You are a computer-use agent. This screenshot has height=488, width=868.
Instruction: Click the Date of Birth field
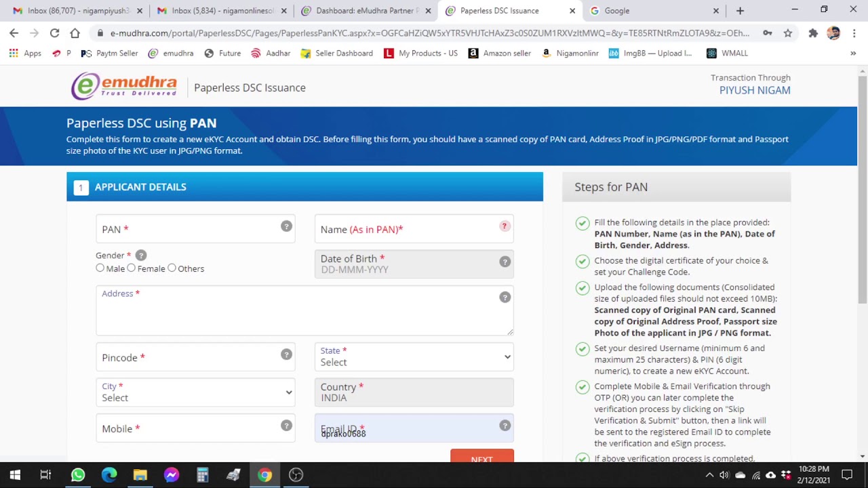click(x=414, y=264)
